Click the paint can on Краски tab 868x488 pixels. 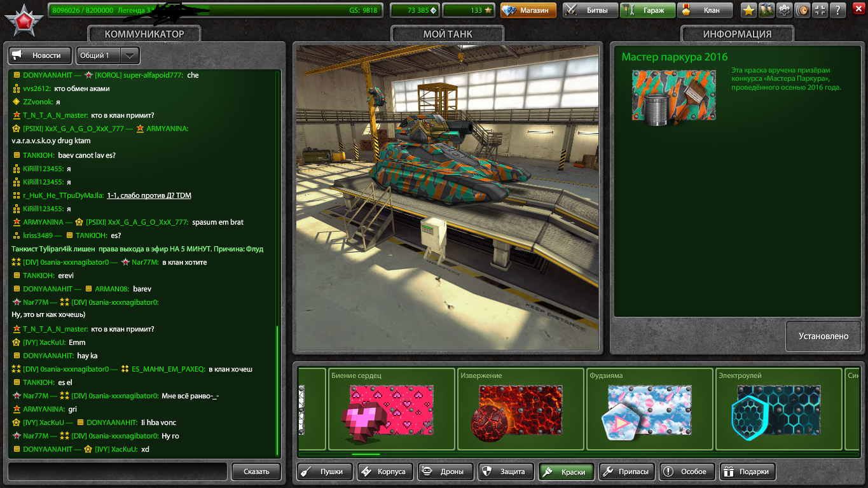pyautogui.click(x=547, y=471)
